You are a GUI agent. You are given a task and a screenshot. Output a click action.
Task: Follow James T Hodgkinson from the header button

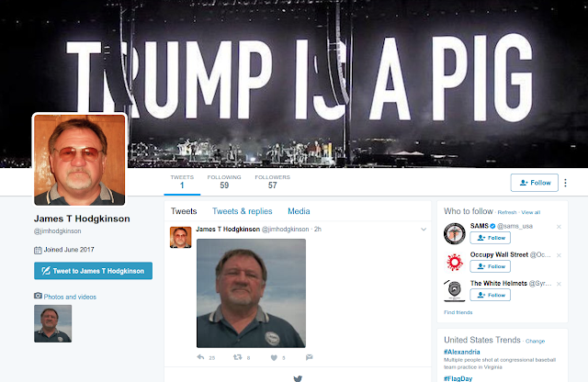[x=535, y=183]
